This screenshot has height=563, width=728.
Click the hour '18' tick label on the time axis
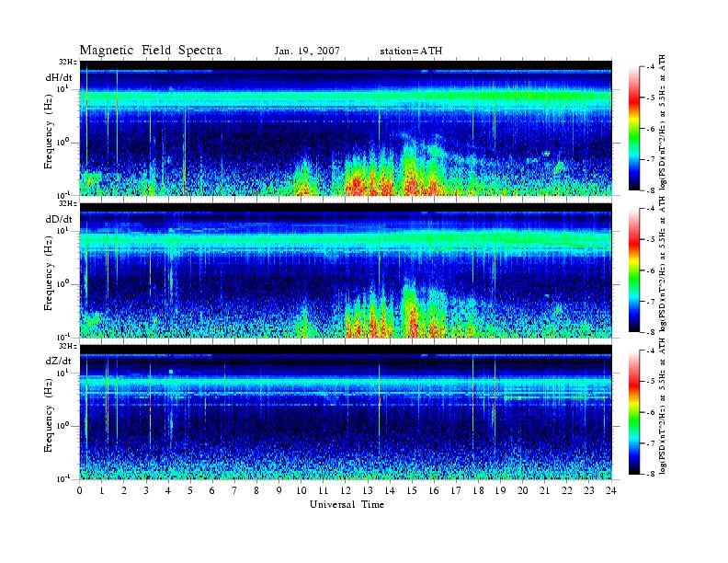tap(478, 490)
